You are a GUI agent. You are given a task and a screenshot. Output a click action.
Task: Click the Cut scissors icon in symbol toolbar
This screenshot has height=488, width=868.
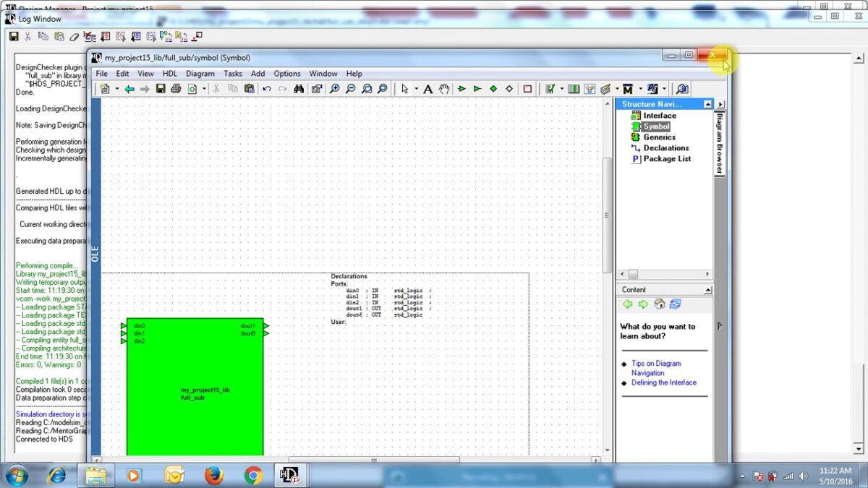(x=216, y=89)
